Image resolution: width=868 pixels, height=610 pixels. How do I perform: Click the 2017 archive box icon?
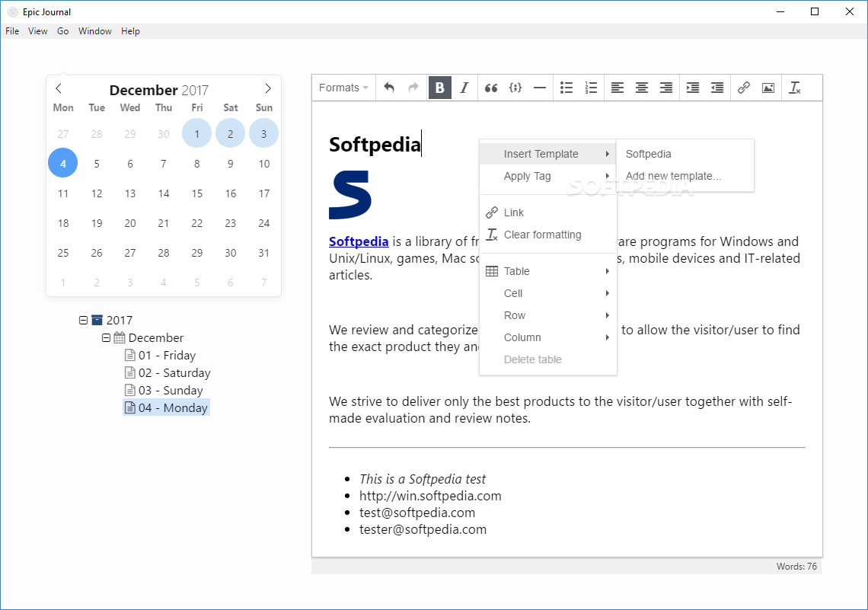[97, 320]
